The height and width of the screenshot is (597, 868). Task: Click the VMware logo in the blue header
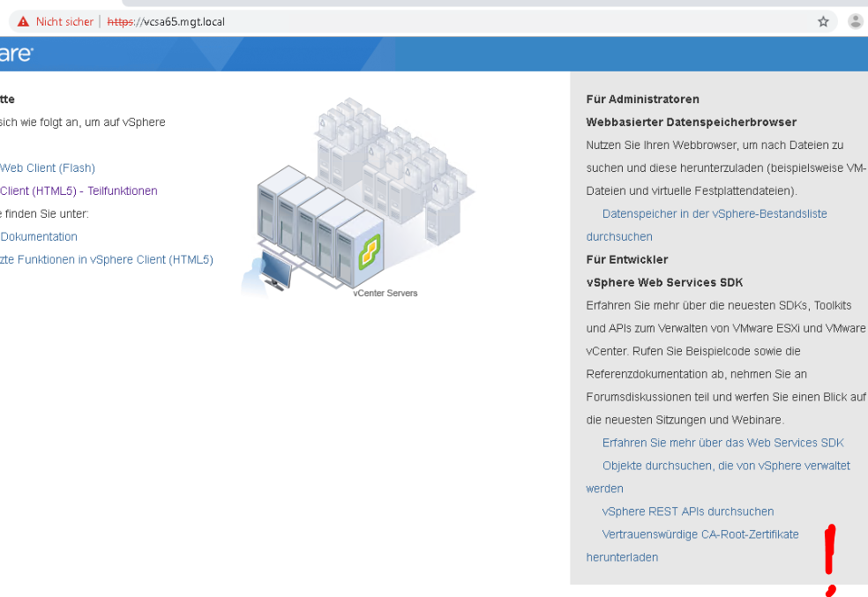click(x=17, y=54)
